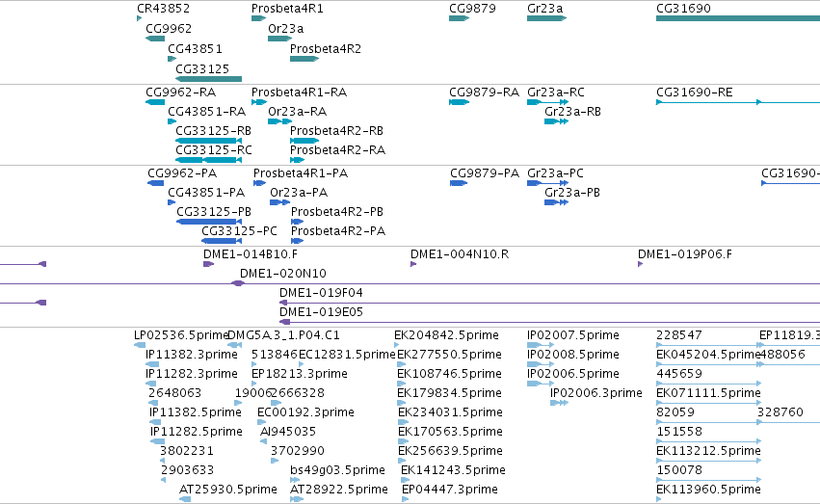Click the CG31690 gene label
820x504 pixels.
pos(683,9)
